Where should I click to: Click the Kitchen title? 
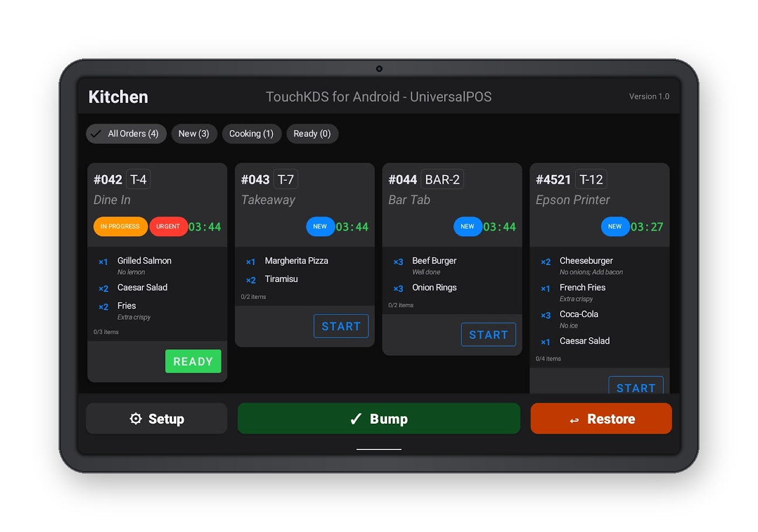click(118, 97)
